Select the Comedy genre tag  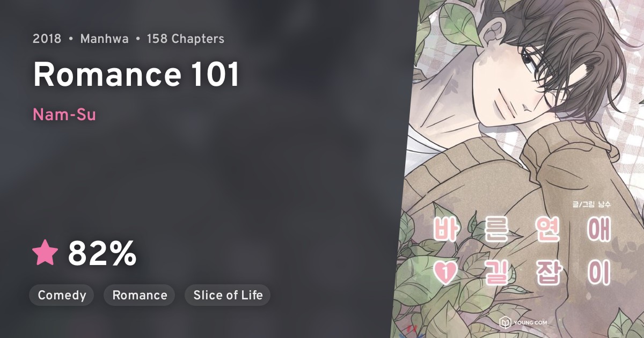click(x=62, y=295)
